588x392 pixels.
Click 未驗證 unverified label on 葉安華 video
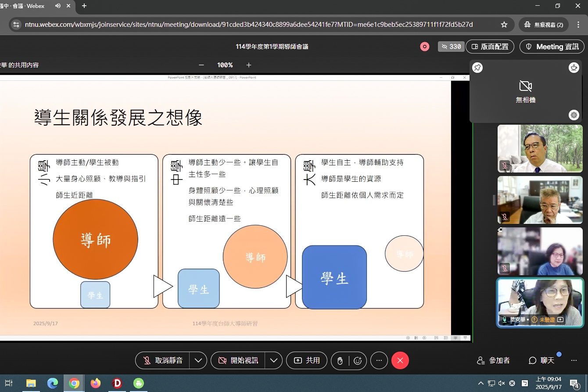click(x=547, y=320)
